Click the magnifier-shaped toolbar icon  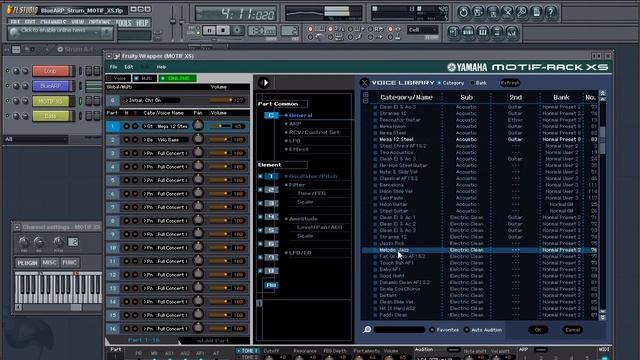click(x=522, y=12)
